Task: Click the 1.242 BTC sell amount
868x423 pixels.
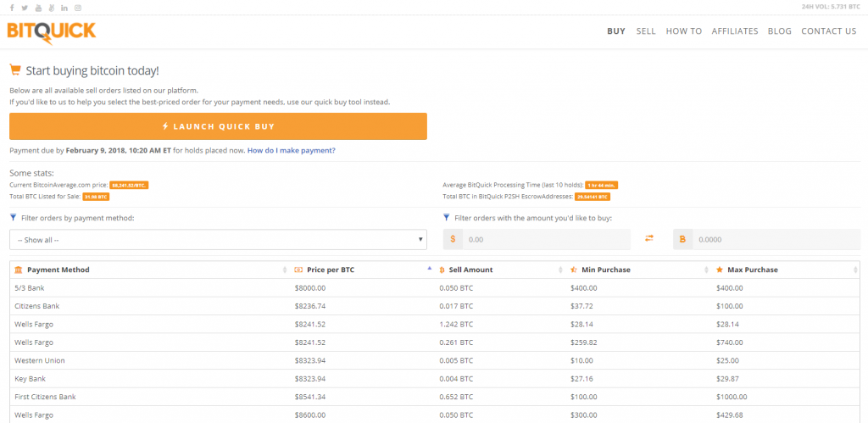Action: [456, 325]
